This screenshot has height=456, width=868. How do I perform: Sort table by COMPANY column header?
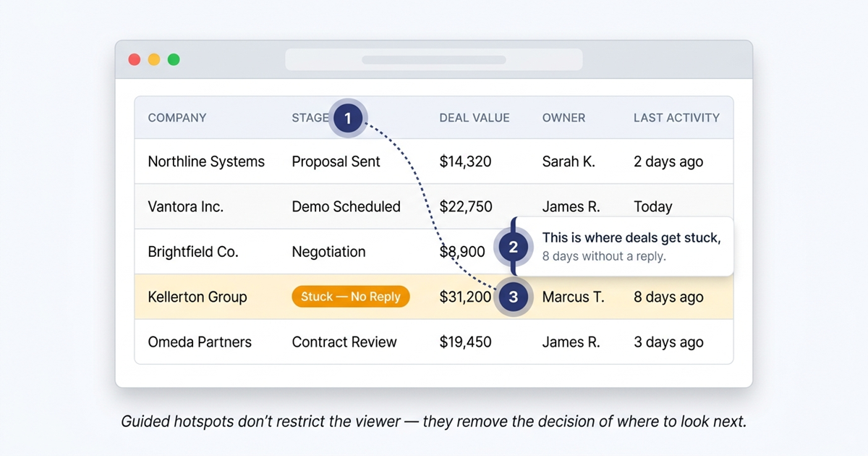point(177,117)
